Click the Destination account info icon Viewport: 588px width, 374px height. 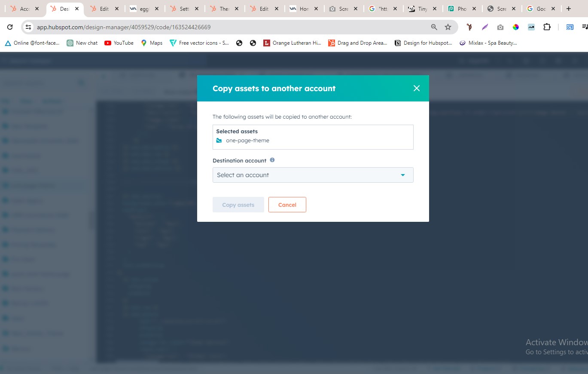(x=272, y=160)
